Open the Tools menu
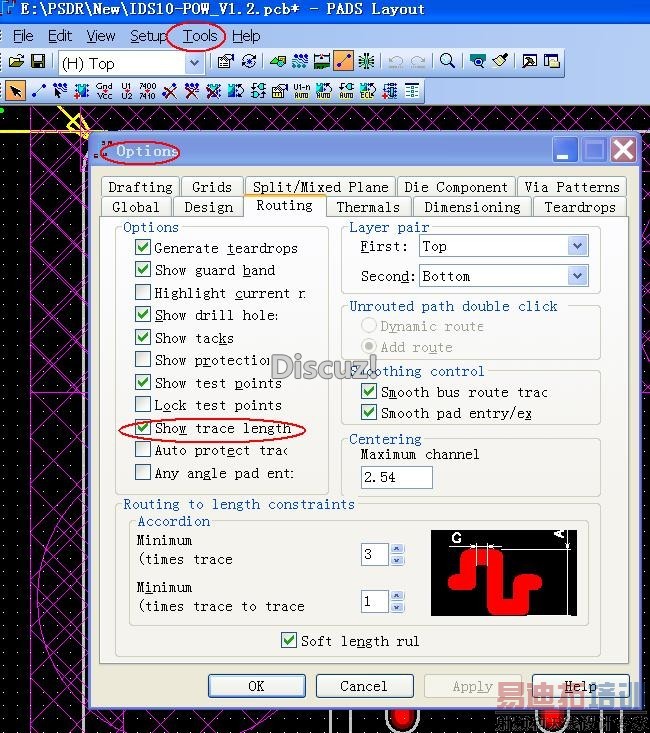Screen dimensions: 650x733 [200, 36]
